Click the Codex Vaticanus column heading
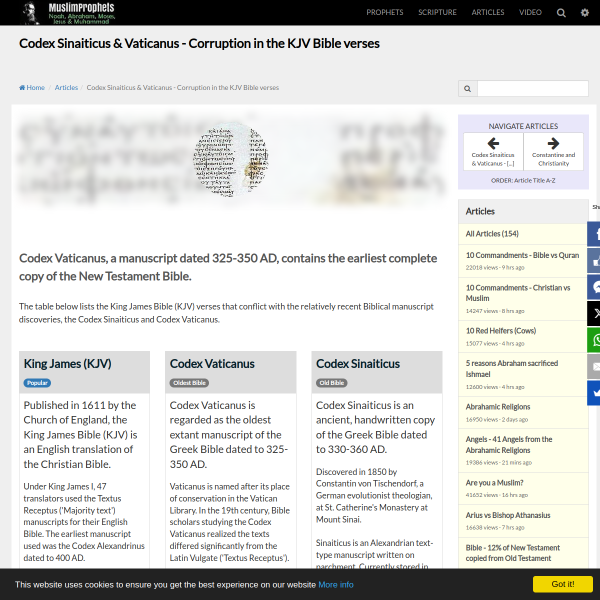Screen dimensions: 600x600 click(x=212, y=364)
